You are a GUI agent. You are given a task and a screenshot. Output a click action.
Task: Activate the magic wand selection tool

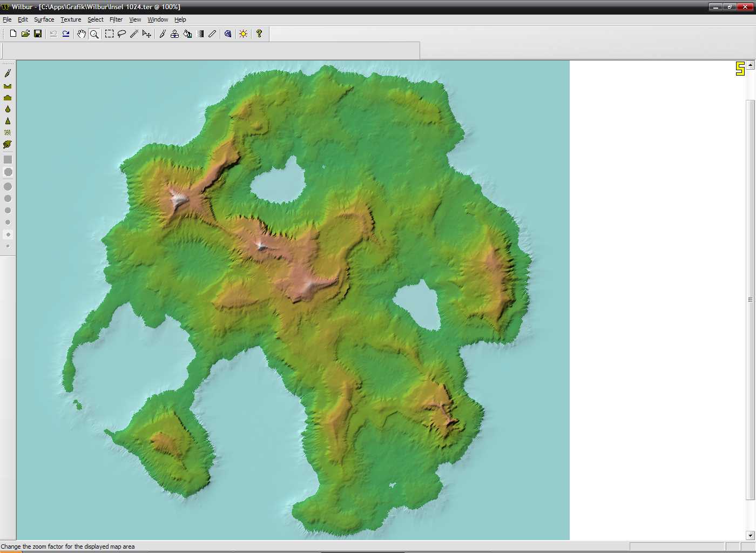[134, 34]
